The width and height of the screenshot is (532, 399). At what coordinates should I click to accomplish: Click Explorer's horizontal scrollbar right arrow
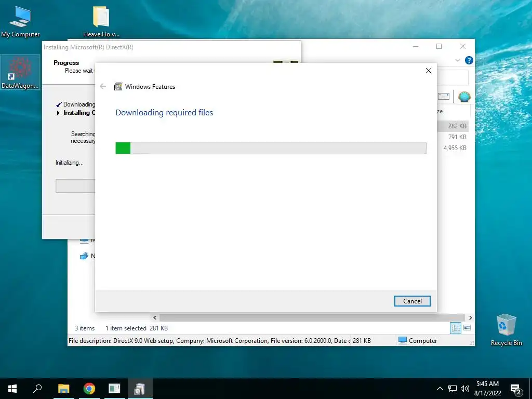[x=470, y=317]
